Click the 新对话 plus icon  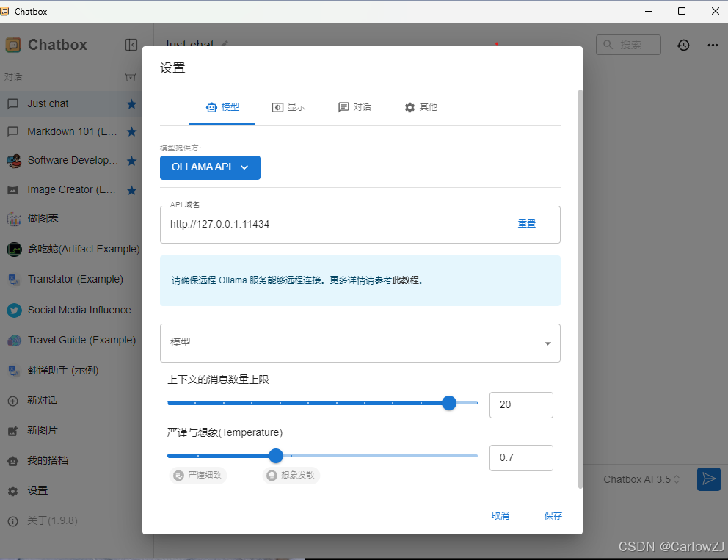[13, 401]
